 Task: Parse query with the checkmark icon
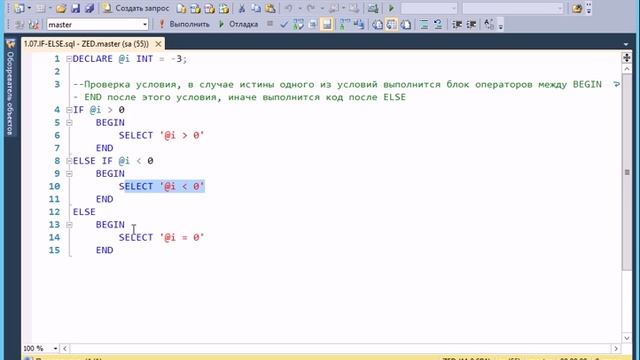pos(284,25)
